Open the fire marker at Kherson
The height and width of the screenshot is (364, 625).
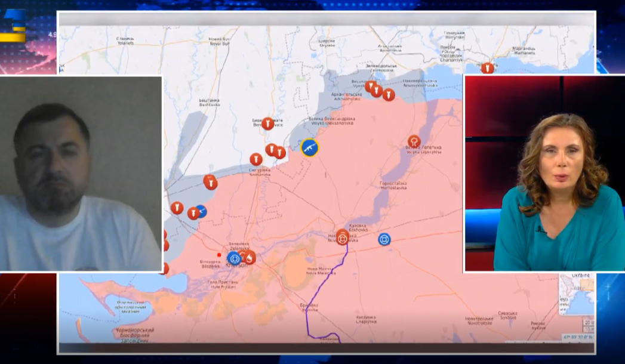(249, 258)
